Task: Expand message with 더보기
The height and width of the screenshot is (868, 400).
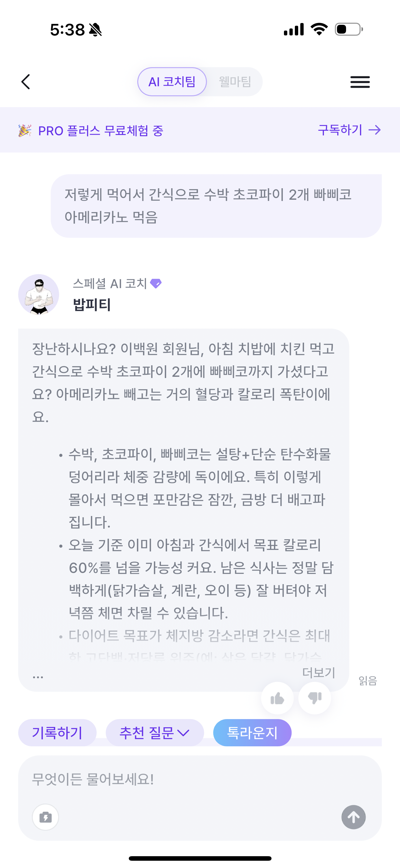Action: coord(318,672)
